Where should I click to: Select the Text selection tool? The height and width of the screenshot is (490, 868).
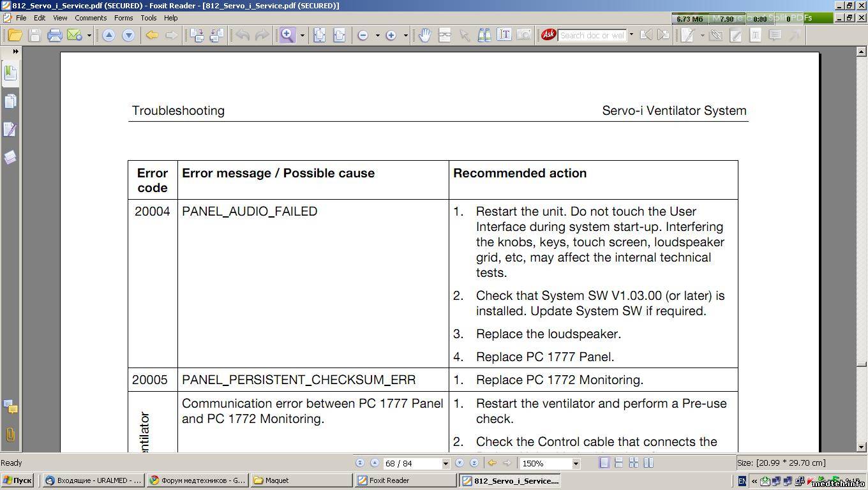pyautogui.click(x=504, y=35)
